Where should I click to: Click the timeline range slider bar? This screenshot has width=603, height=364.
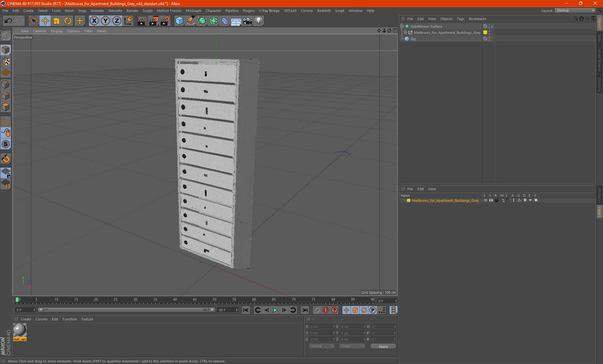point(127,310)
